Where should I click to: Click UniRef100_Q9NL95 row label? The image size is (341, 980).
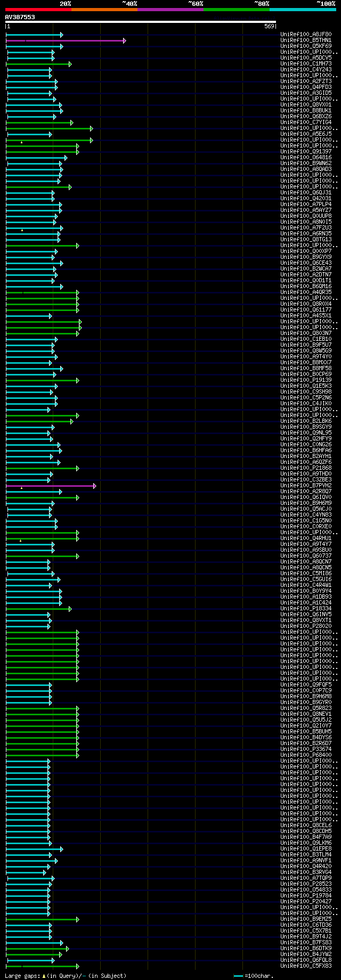coord(306,433)
